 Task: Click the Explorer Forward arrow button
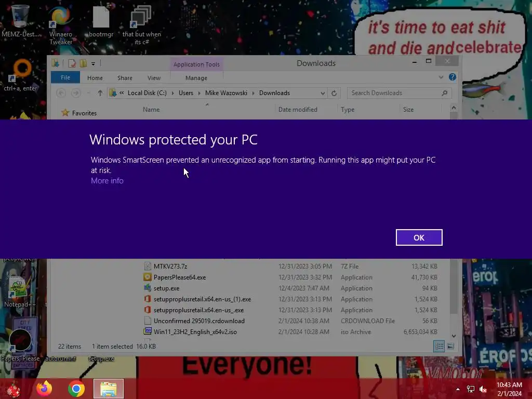coord(76,93)
